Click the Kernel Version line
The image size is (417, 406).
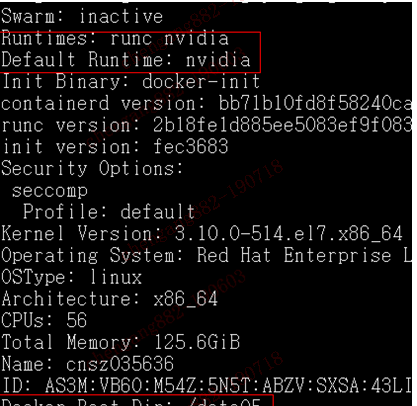click(202, 233)
